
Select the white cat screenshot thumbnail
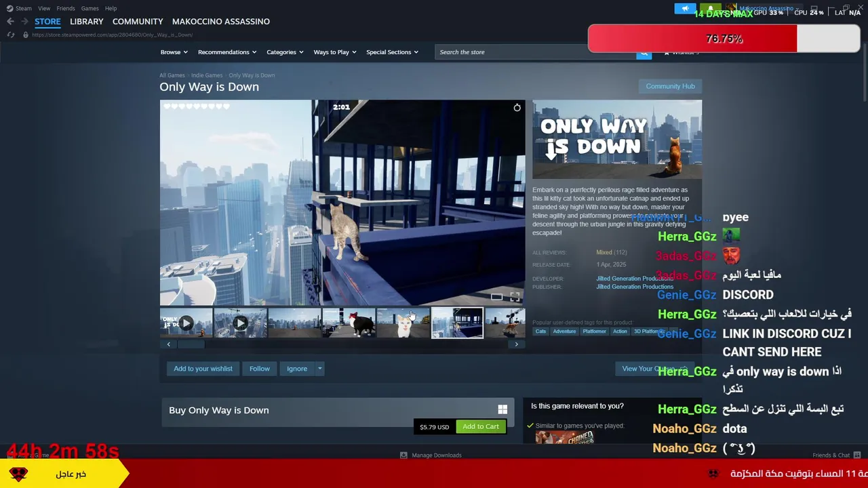coord(403,323)
